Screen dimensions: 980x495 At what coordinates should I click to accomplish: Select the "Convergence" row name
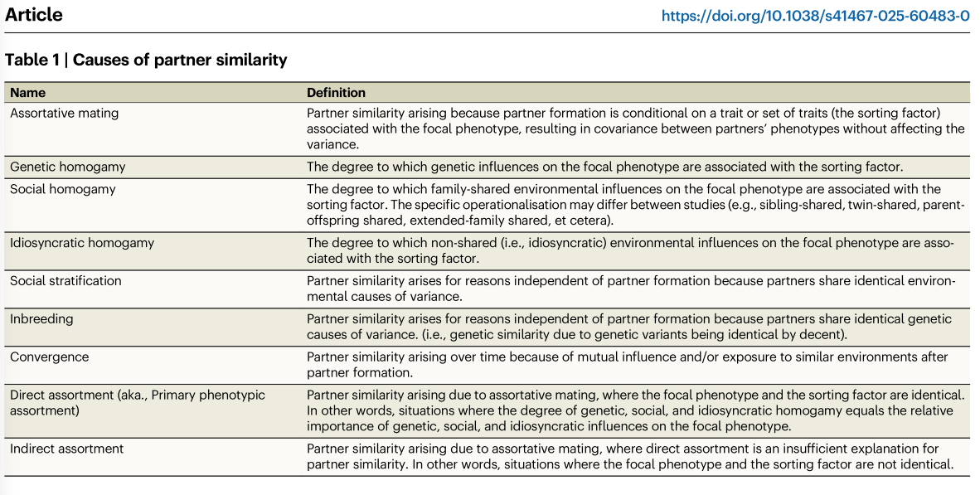pos(49,357)
